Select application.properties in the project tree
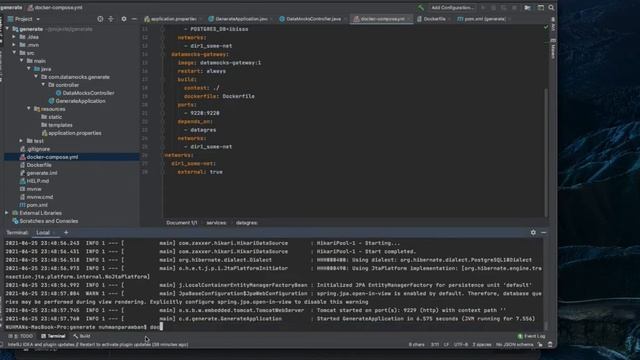This screenshot has height=360, width=640. click(x=71, y=133)
